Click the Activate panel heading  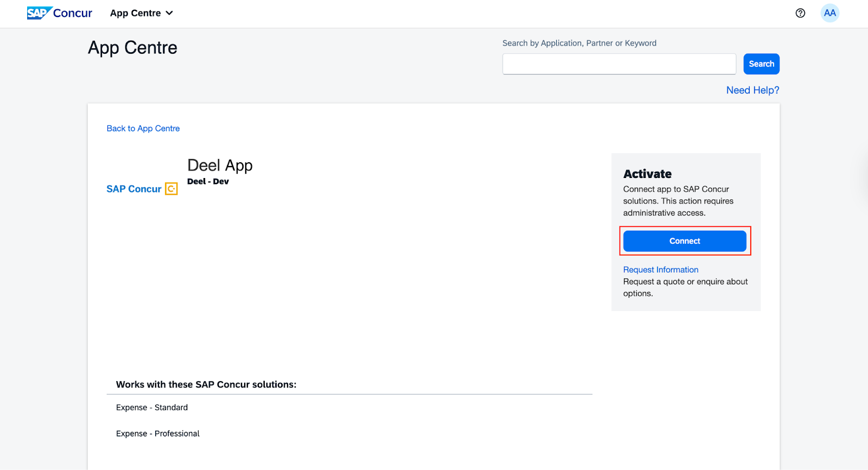(x=647, y=174)
